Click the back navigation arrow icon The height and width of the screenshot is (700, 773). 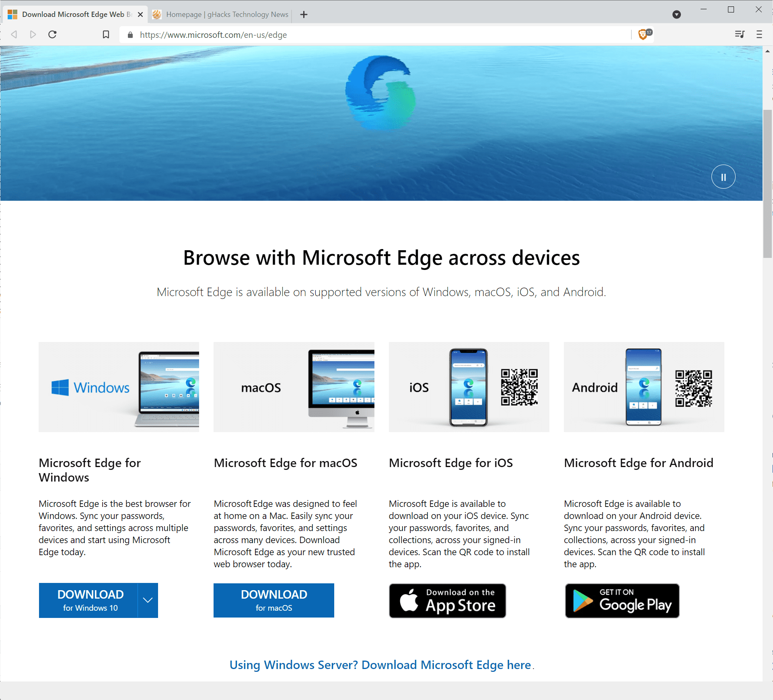point(13,34)
